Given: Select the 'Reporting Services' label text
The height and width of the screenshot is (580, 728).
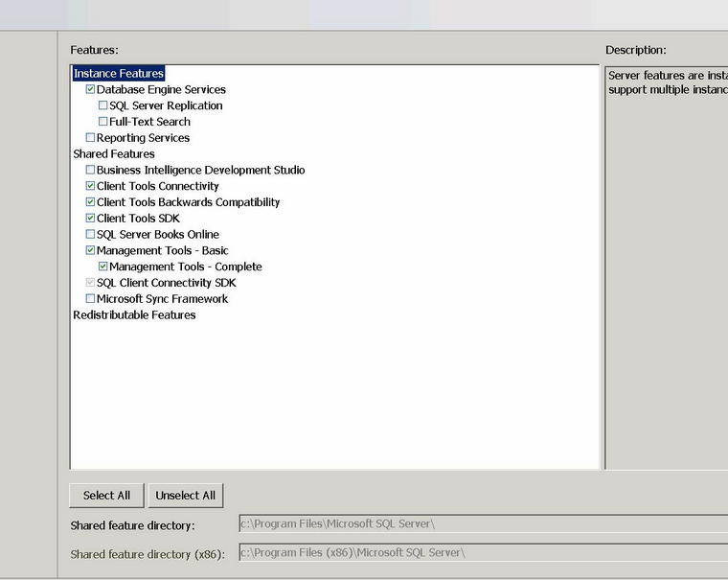Looking at the screenshot, I should (x=143, y=138).
